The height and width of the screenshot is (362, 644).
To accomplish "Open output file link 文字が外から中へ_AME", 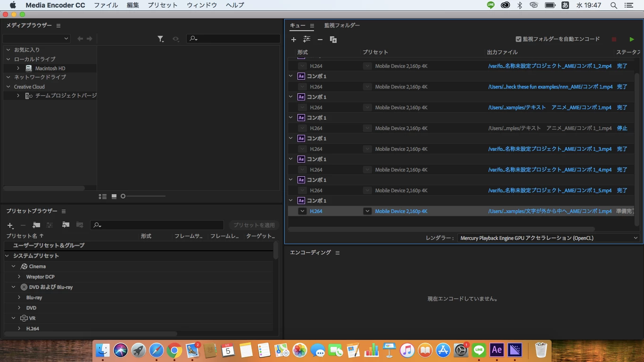I will point(550,211).
